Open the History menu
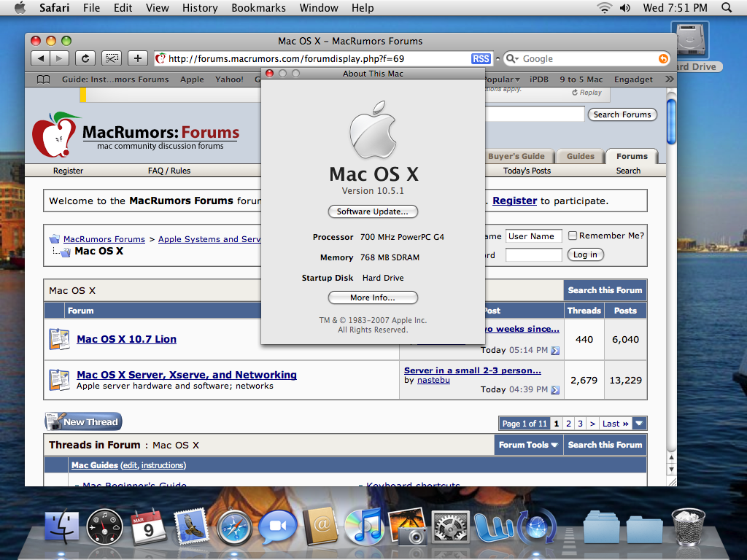 click(200, 7)
